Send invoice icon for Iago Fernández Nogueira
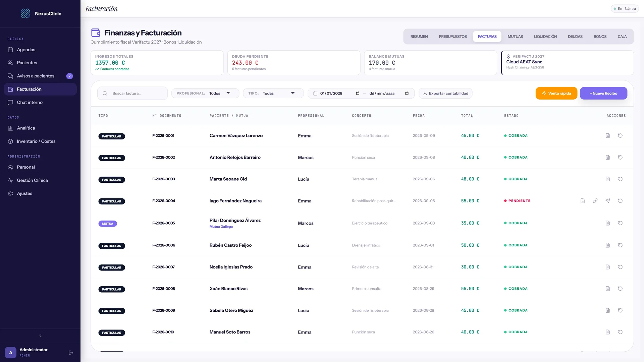The image size is (644, 362). point(607,201)
